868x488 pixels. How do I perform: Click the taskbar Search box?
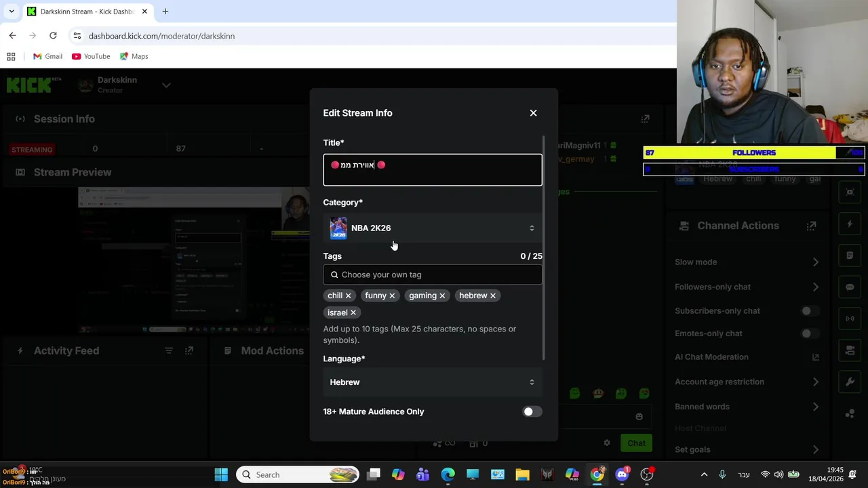(x=298, y=475)
